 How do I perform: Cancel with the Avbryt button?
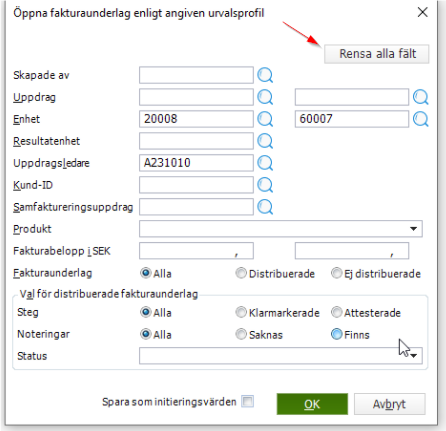click(x=389, y=404)
